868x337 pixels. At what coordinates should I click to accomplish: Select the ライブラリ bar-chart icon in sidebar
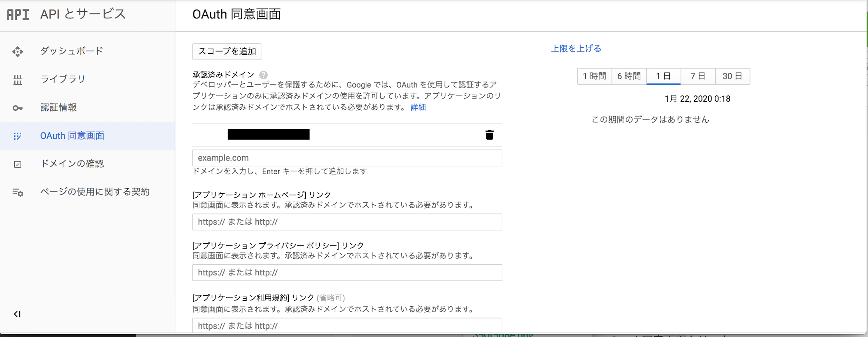pos(17,79)
